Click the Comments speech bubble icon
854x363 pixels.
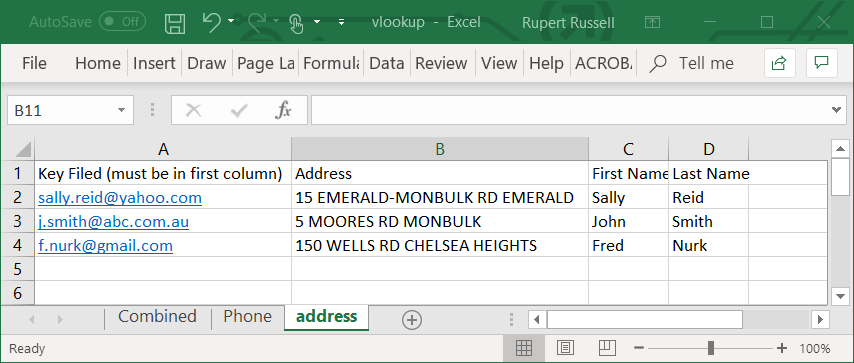(x=821, y=63)
